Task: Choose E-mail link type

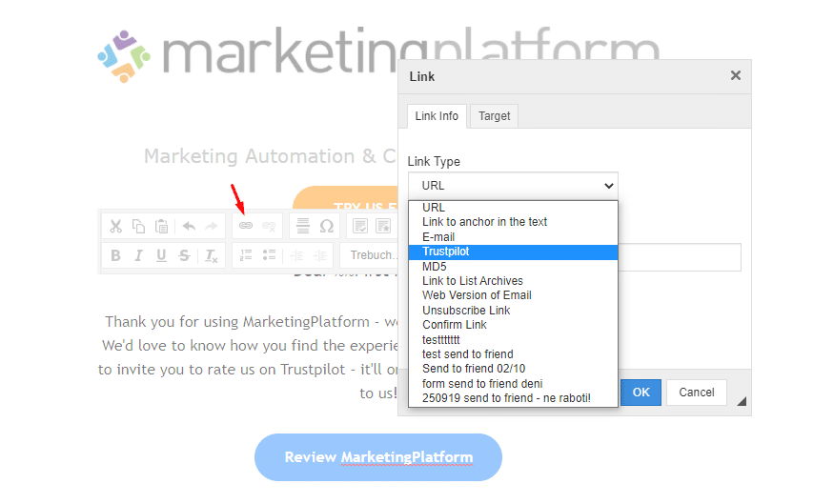Action: 513,237
